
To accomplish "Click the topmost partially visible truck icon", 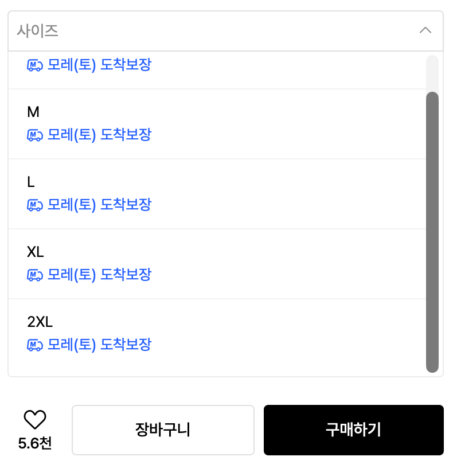I will pos(35,65).
